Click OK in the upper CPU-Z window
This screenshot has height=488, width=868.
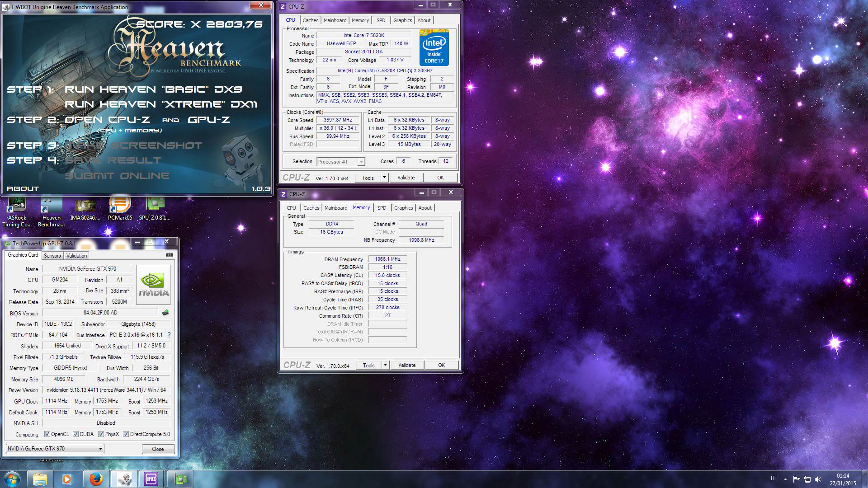440,178
